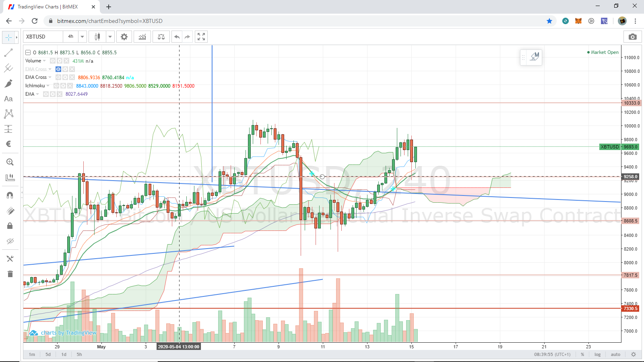Open the euro sign icons tool
The width and height of the screenshot is (644, 362).
pos(8,144)
